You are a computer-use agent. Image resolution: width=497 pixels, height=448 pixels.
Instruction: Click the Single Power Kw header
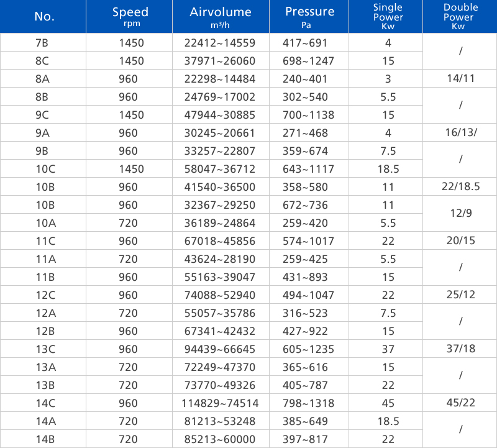388,17
